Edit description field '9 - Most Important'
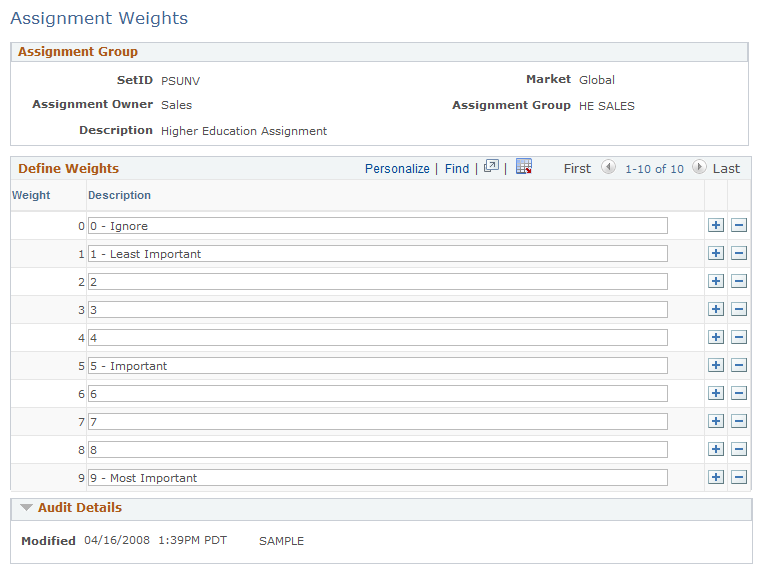Screen dimensions: 763x574 click(378, 477)
